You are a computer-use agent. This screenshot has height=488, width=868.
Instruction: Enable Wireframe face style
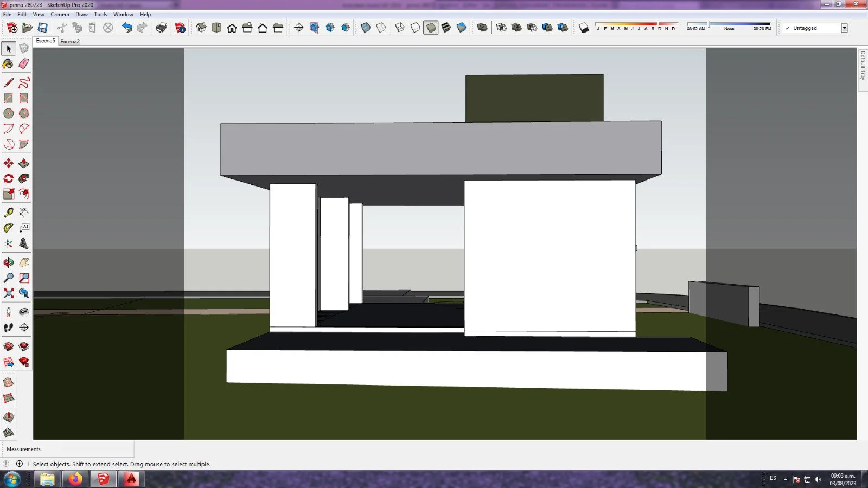tap(400, 28)
